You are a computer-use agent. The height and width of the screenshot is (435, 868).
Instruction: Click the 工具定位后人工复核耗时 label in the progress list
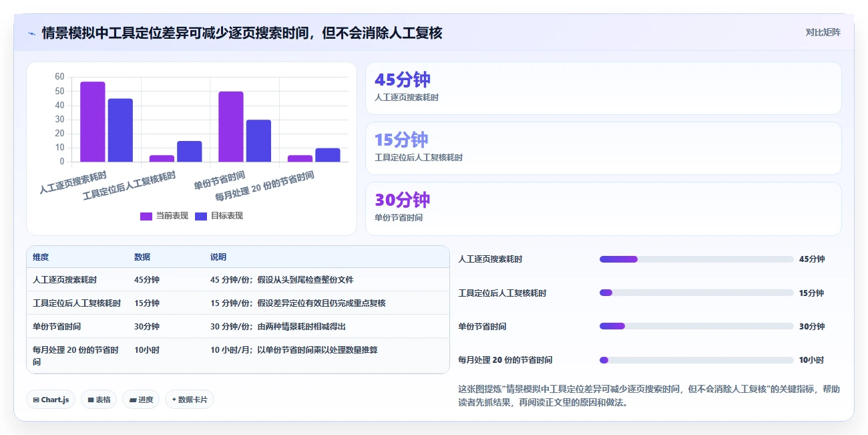click(x=502, y=293)
